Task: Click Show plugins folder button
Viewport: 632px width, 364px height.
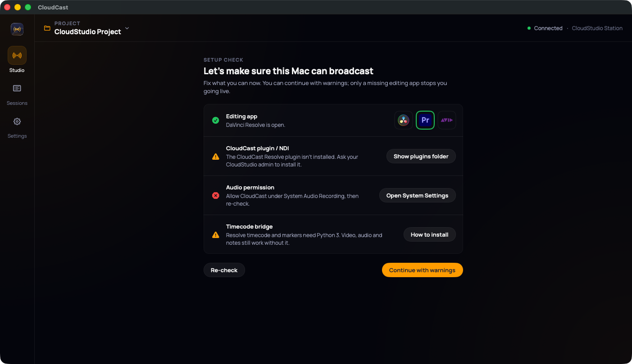Action: coord(421,157)
